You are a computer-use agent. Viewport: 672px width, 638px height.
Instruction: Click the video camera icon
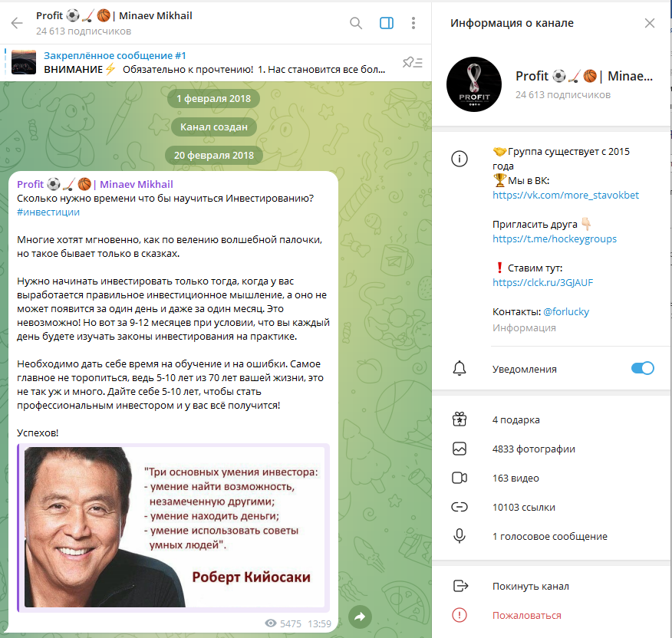click(460, 478)
